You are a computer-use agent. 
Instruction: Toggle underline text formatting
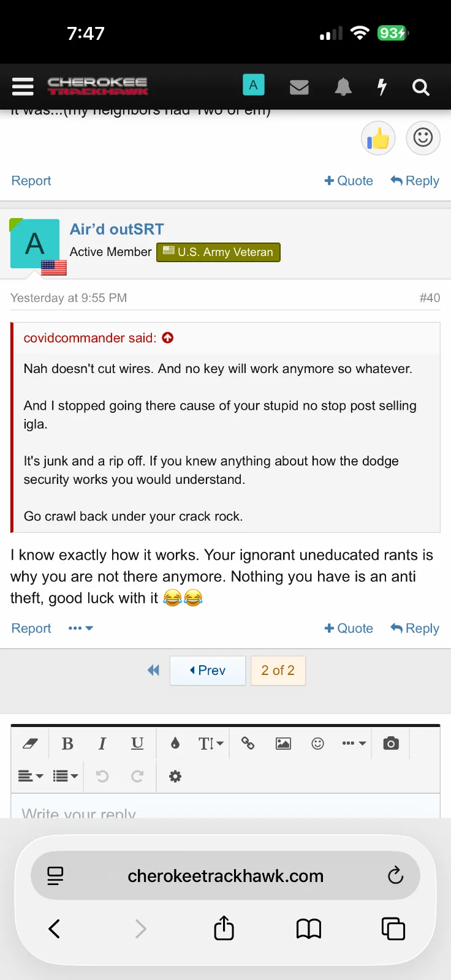(x=137, y=744)
